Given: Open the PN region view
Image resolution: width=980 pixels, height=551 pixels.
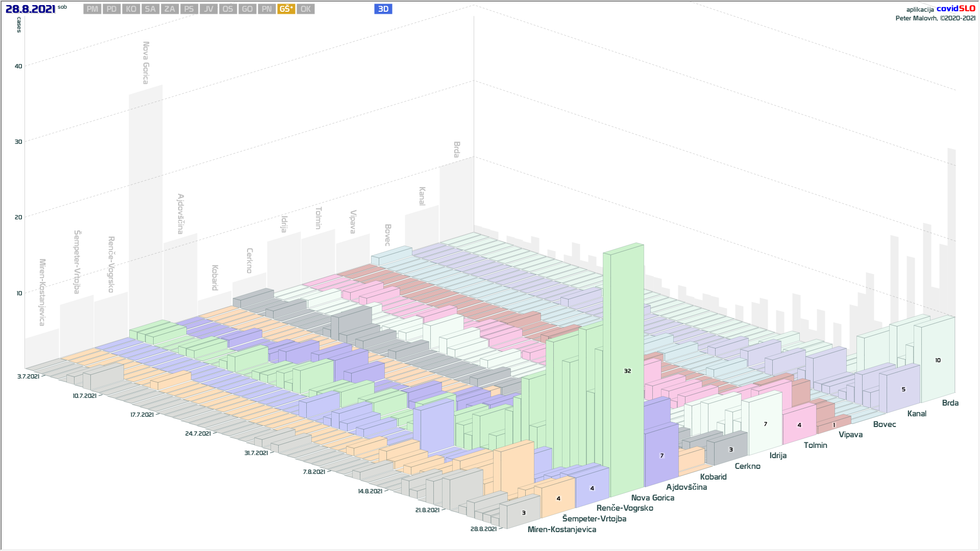Looking at the screenshot, I should pos(266,9).
